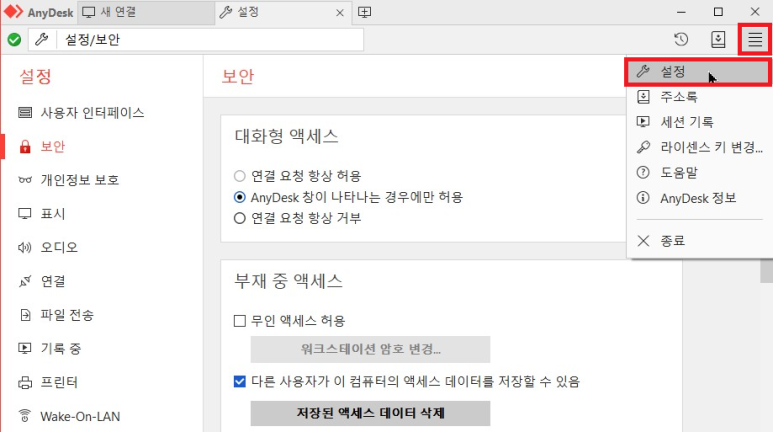The height and width of the screenshot is (432, 773).
Task: Click the info icon beside AnyDesk 정보
Action: (x=643, y=198)
